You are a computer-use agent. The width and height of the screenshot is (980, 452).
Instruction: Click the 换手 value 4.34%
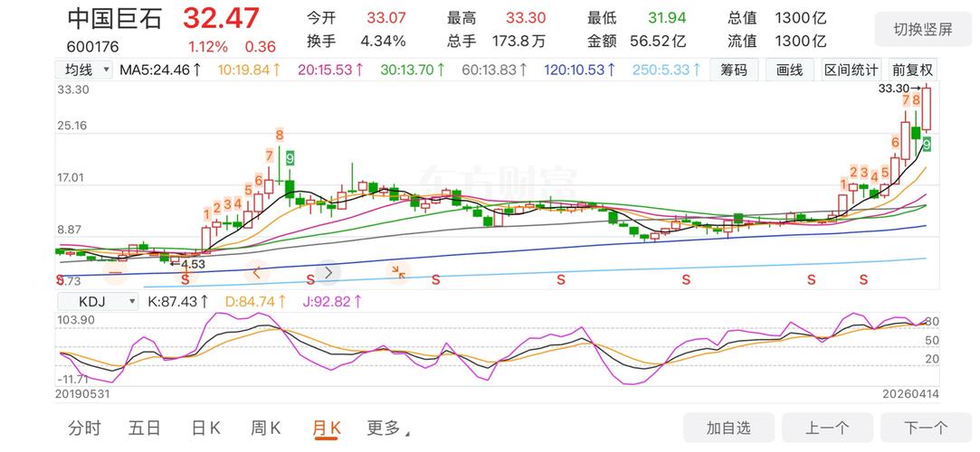tap(383, 42)
